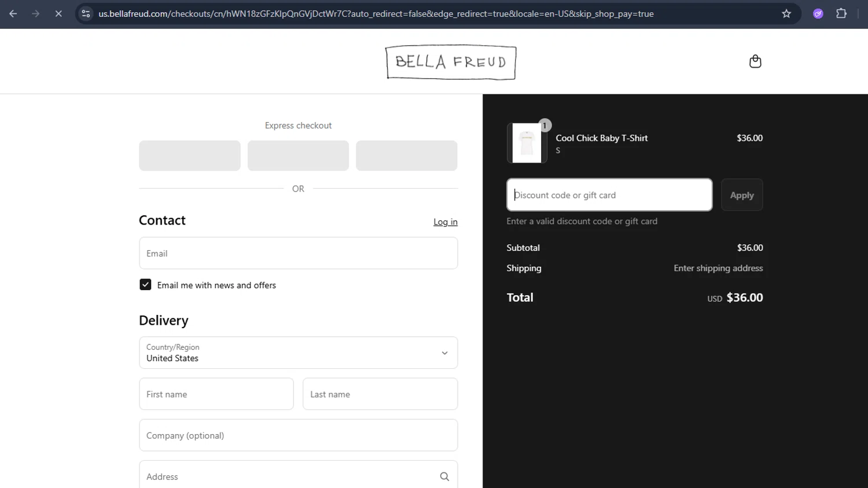Focus the Discount code or gift card field
The height and width of the screenshot is (488, 868).
click(x=609, y=195)
